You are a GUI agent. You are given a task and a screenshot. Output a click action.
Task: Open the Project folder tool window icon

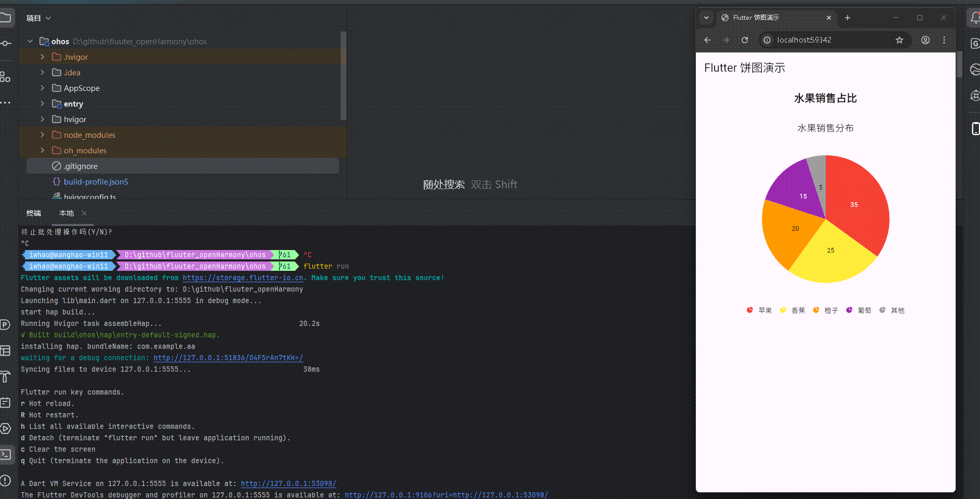(x=5, y=18)
